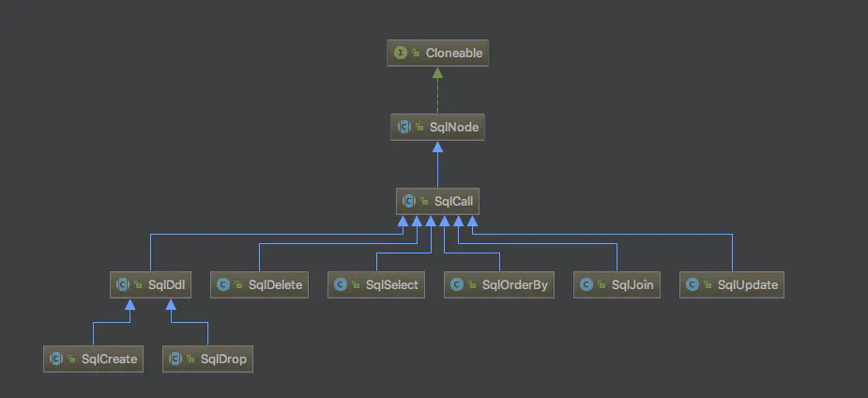Select the SqlCall class box
The image size is (868, 398).
point(437,202)
